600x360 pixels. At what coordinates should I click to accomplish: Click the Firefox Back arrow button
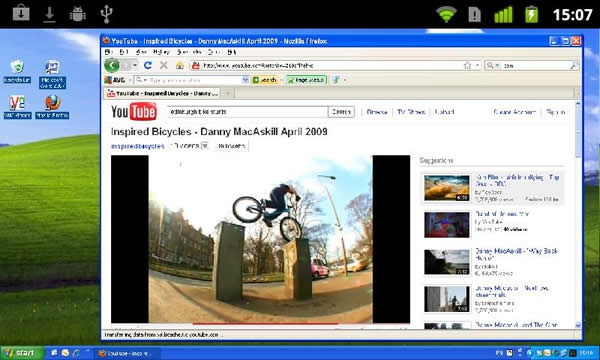[x=112, y=65]
